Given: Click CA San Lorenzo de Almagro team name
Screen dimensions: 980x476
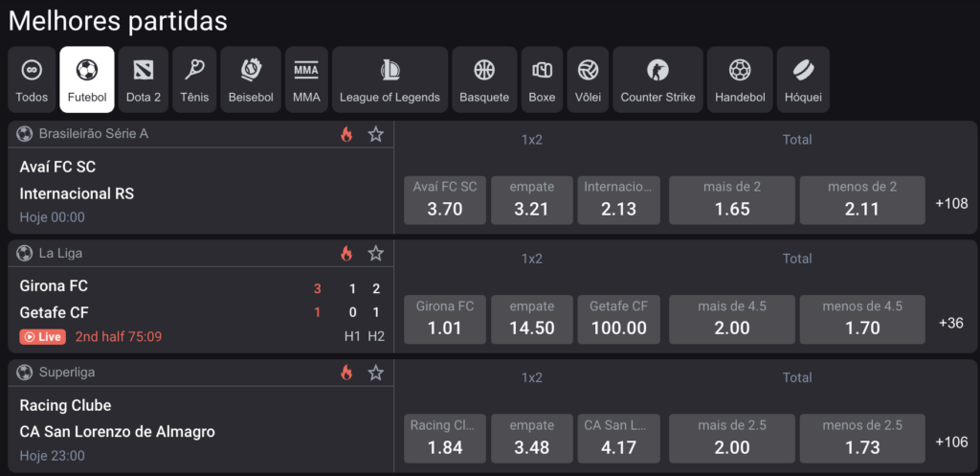Looking at the screenshot, I should 118,432.
